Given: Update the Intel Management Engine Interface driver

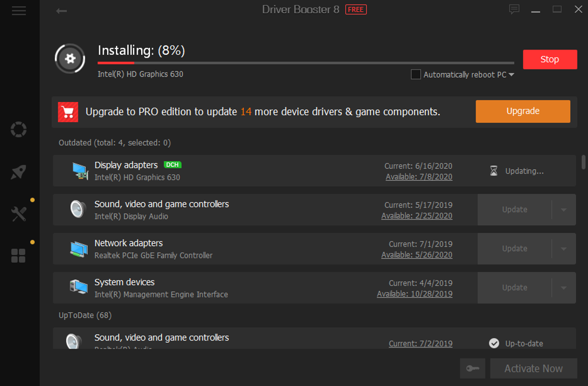Looking at the screenshot, I should (x=514, y=288).
